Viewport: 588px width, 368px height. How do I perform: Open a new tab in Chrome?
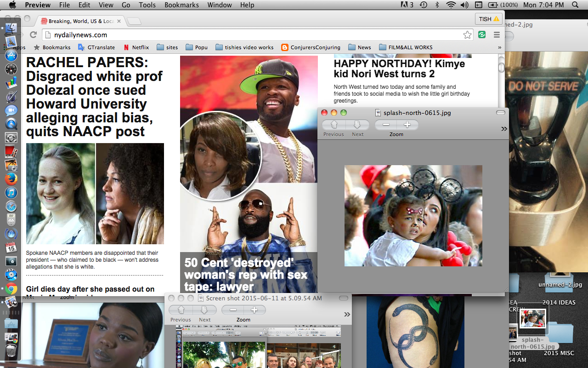click(x=134, y=21)
